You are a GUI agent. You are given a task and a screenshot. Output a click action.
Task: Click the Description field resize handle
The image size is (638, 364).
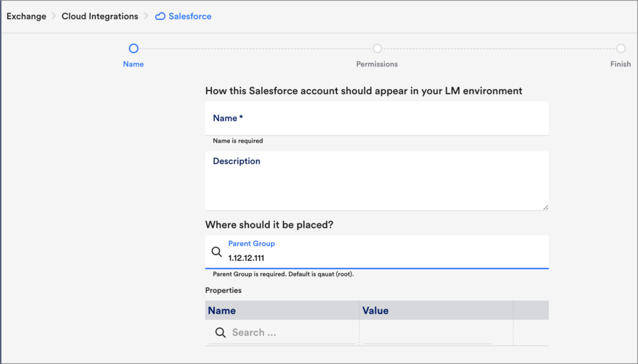546,207
